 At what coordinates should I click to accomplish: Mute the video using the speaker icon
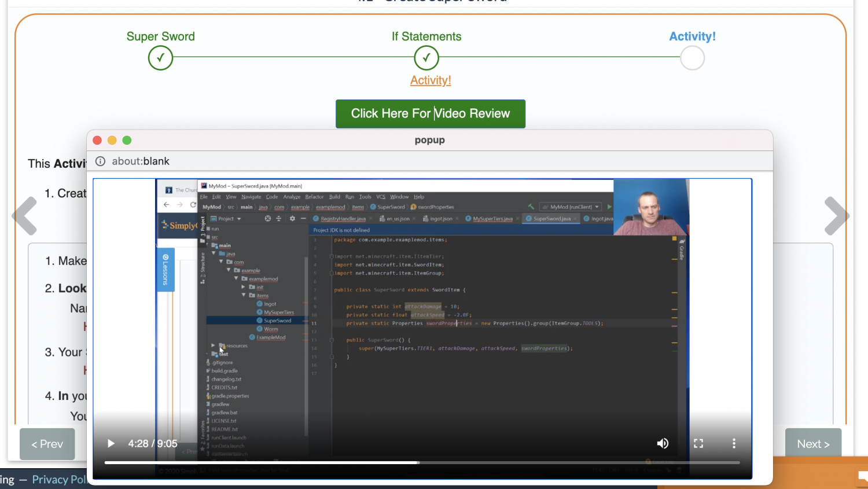click(663, 443)
